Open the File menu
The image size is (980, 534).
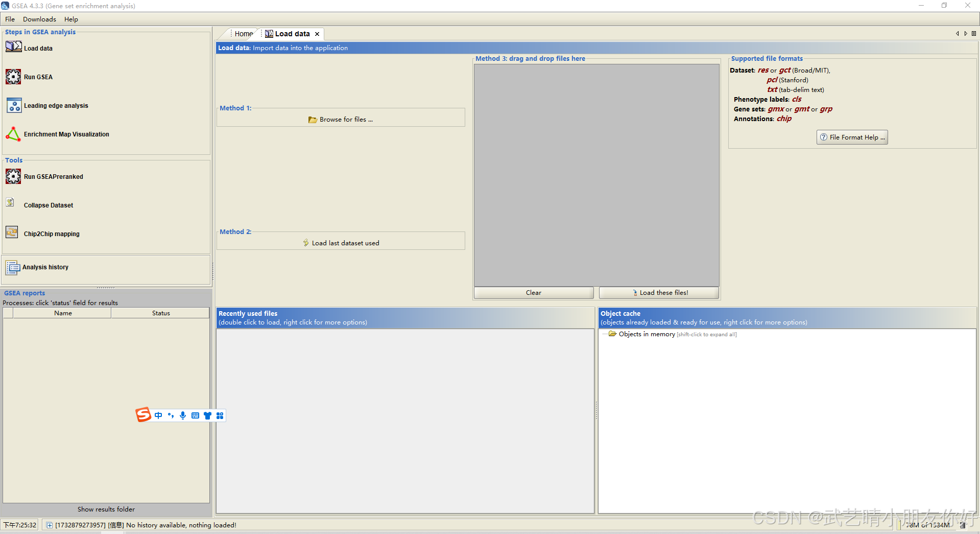tap(10, 19)
